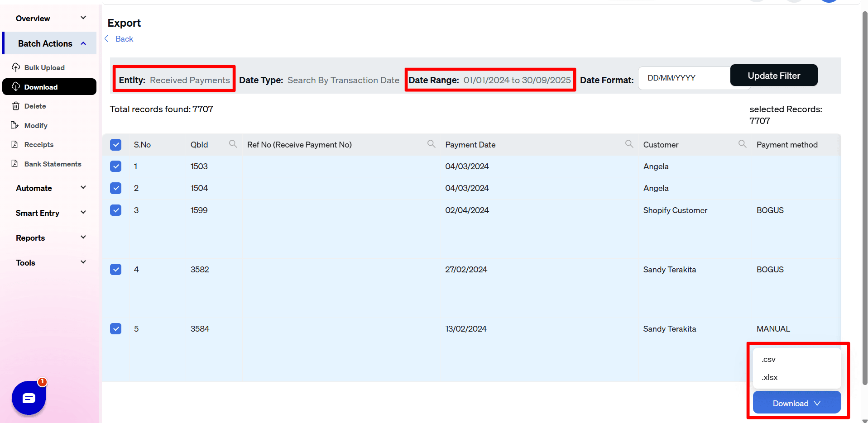Select the .xlsx export format

click(x=769, y=377)
